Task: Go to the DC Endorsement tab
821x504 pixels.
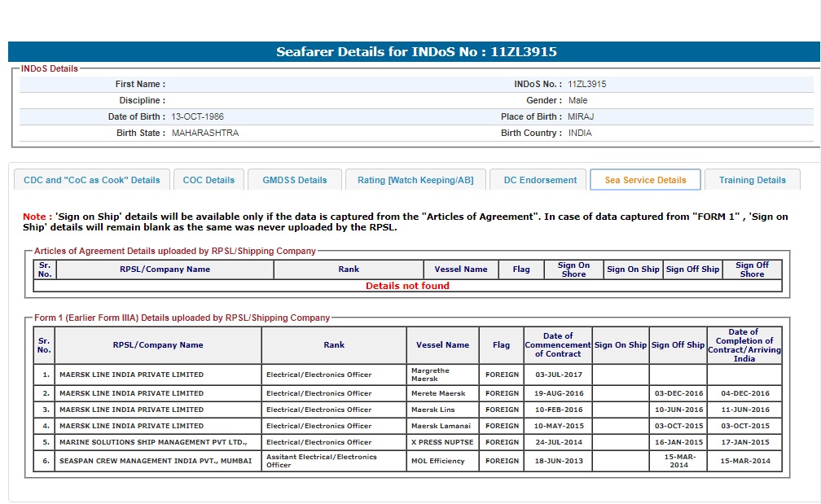Action: tap(540, 180)
